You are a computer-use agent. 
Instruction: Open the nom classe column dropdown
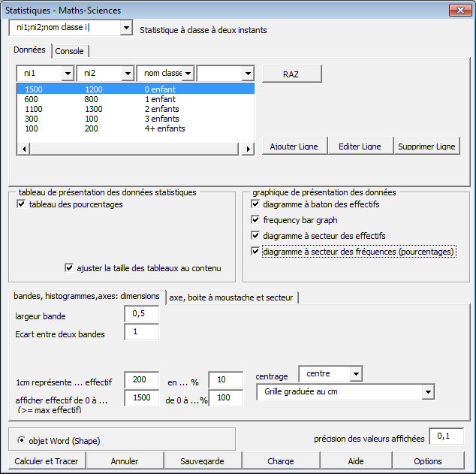188,74
